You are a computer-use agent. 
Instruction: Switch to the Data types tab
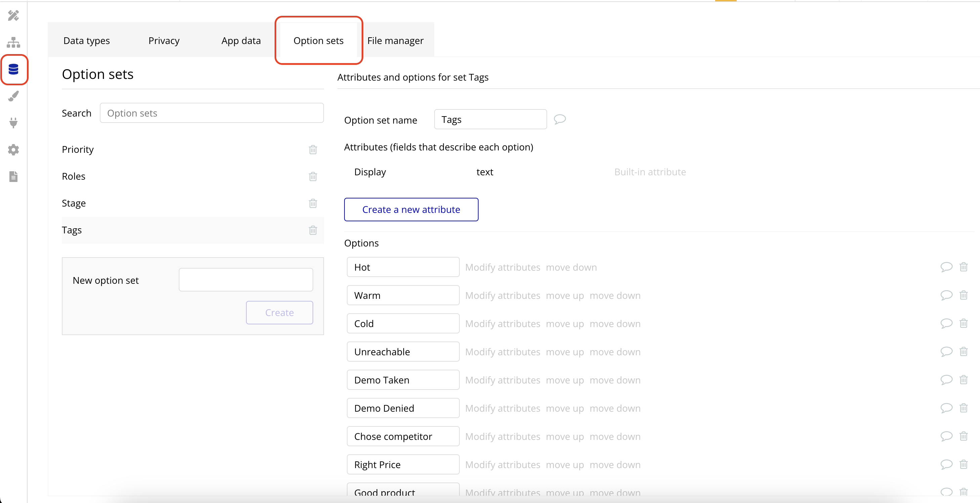pyautogui.click(x=86, y=40)
